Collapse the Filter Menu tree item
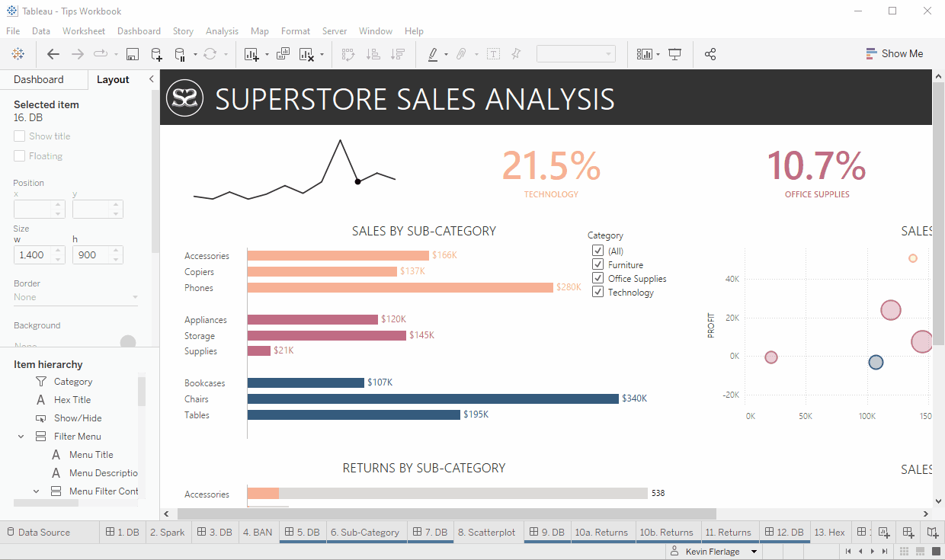 coord(21,437)
